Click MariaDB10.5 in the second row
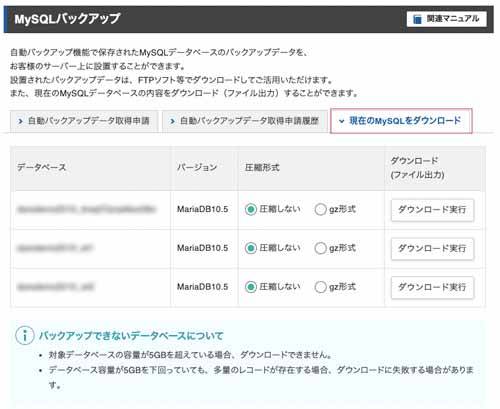 [x=202, y=248]
